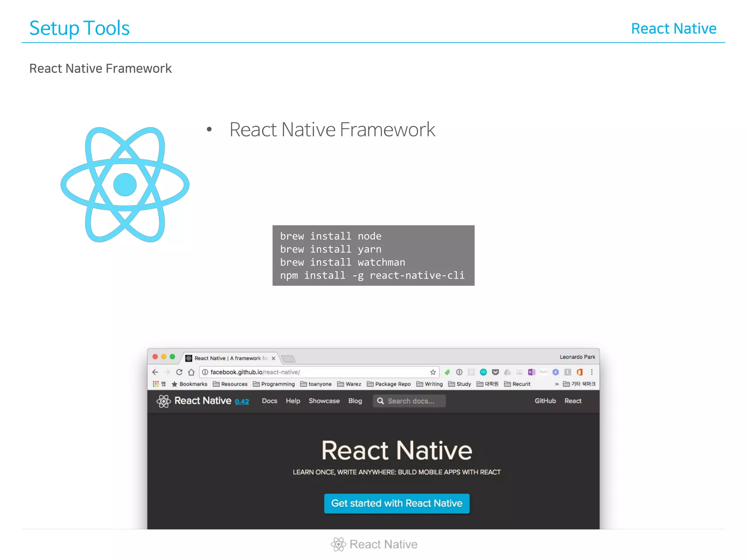Open the Warez bookmark folder
Viewport: 747px width, 560px height.
tap(349, 384)
